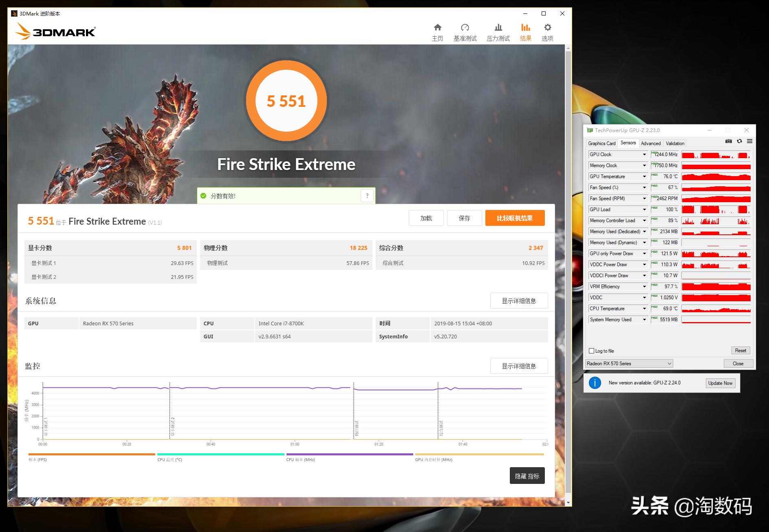Open the Radeon RX 570 Series device selector
The width and height of the screenshot is (769, 532).
628,363
